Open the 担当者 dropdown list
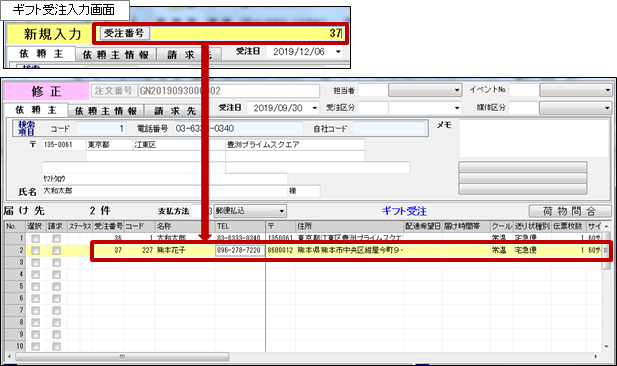The width and height of the screenshot is (617, 366). [456, 91]
